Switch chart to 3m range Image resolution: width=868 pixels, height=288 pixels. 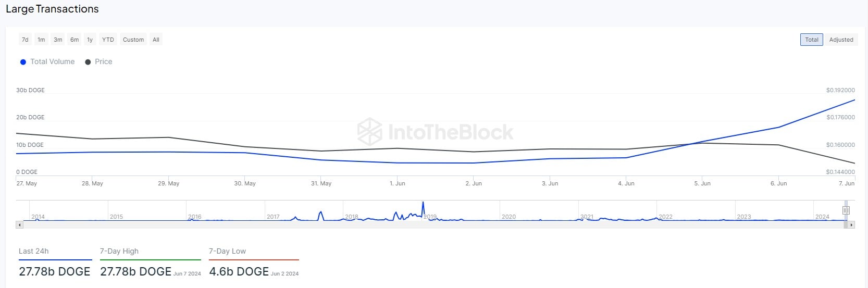point(58,40)
